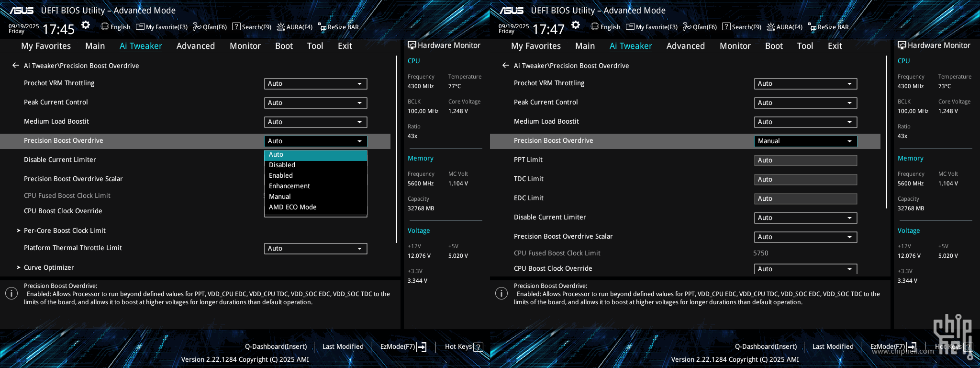Select AMD ECO Mode option in dropdown list
Viewport: 980px width, 368px height.
tap(316, 207)
